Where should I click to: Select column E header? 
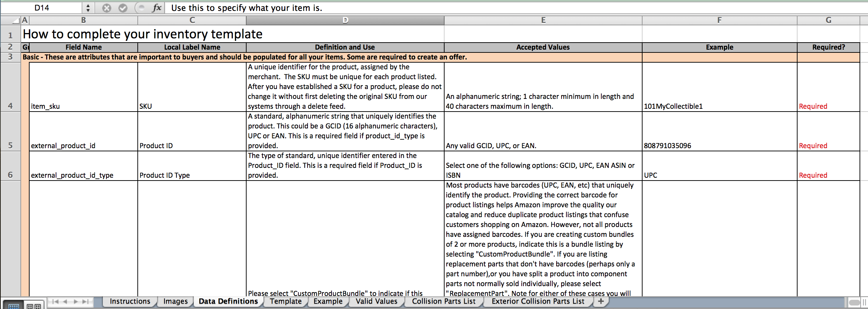point(543,20)
